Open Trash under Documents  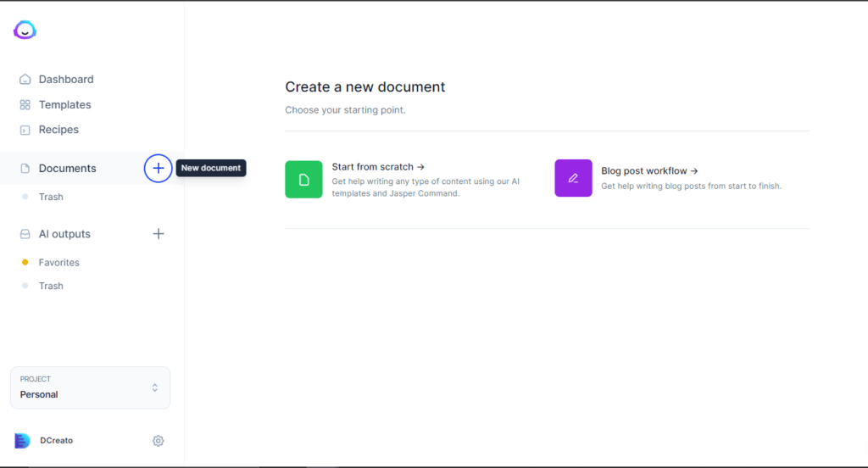(x=51, y=197)
